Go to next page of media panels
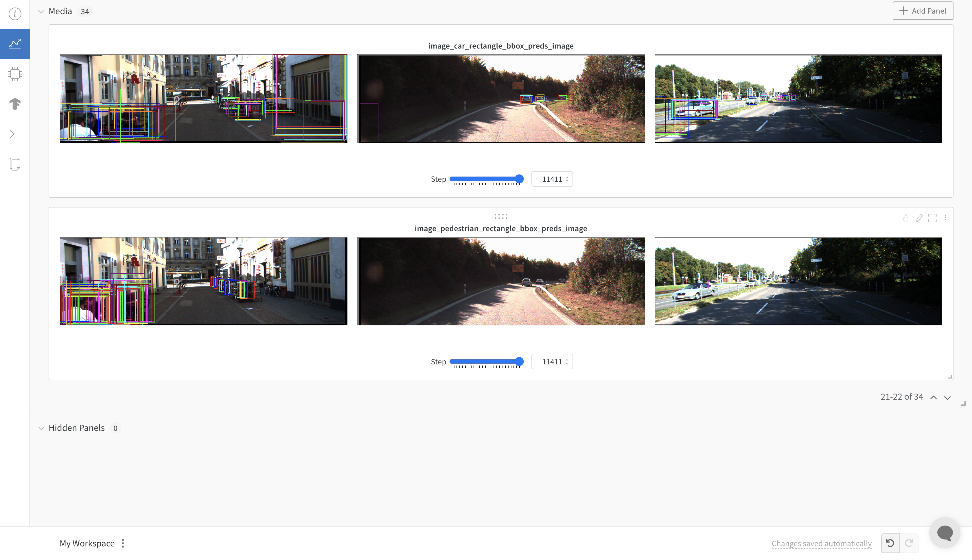972x560 pixels. tap(947, 397)
